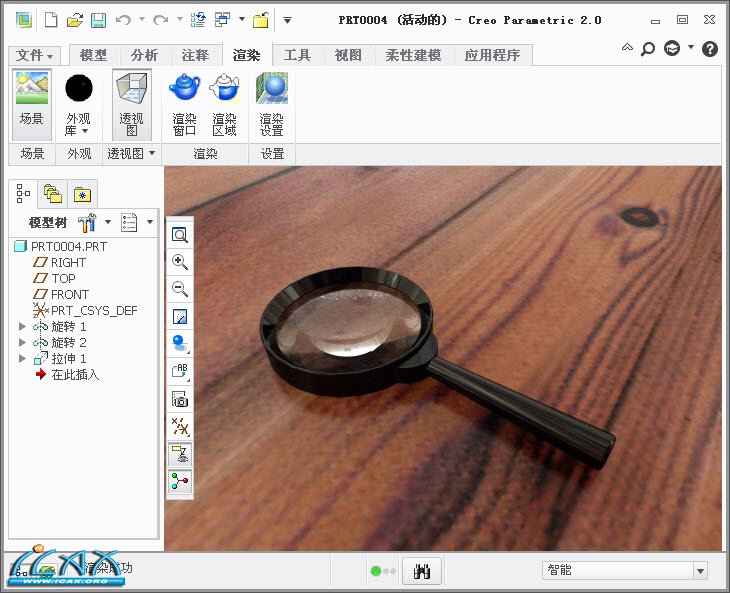The height and width of the screenshot is (593, 730).
Task: Switch to the Flexible Modeling (柔性建模) tab
Action: tap(413, 55)
